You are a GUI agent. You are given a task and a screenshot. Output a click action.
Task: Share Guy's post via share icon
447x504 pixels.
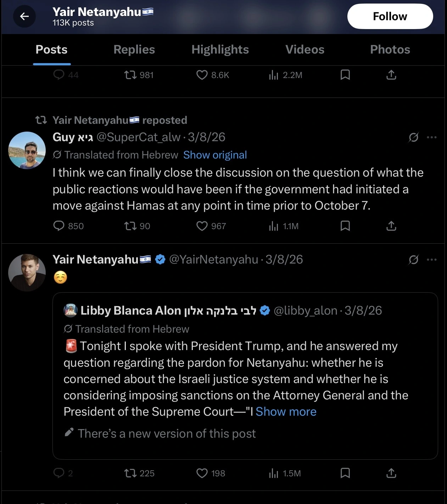[x=391, y=226]
